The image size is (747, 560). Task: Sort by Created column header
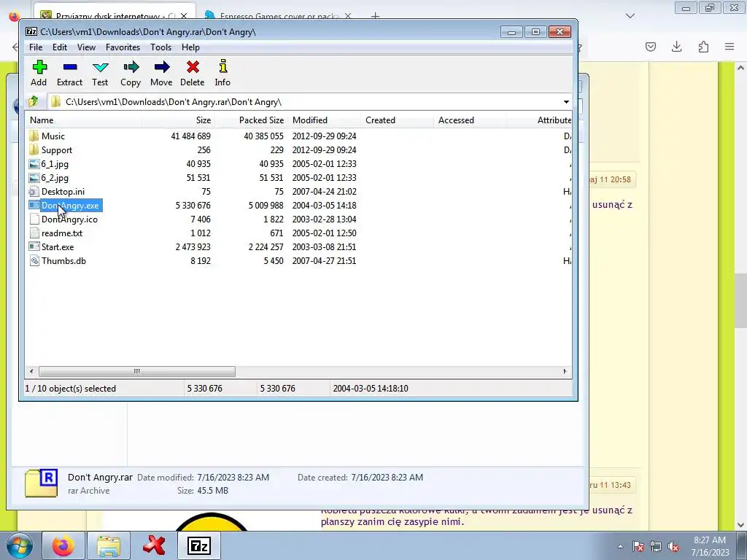point(397,120)
